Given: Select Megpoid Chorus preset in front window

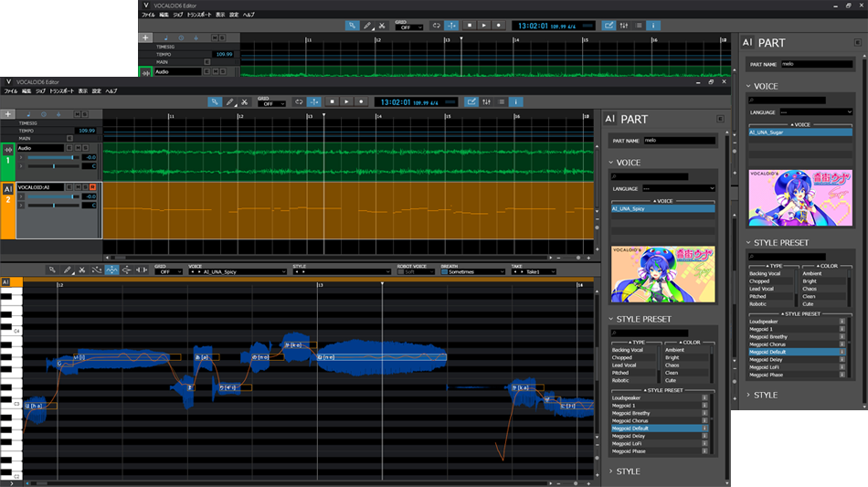Looking at the screenshot, I should tap(659, 420).
